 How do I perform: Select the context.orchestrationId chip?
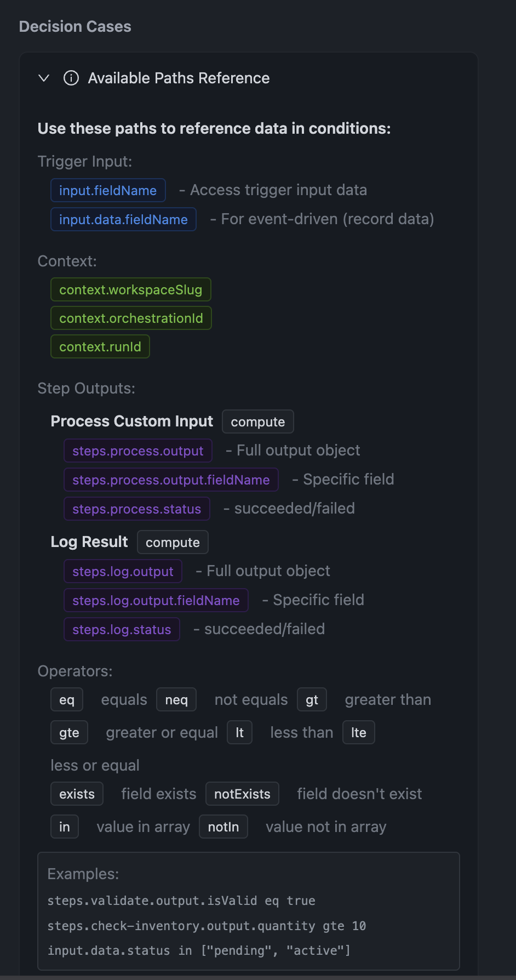click(131, 318)
